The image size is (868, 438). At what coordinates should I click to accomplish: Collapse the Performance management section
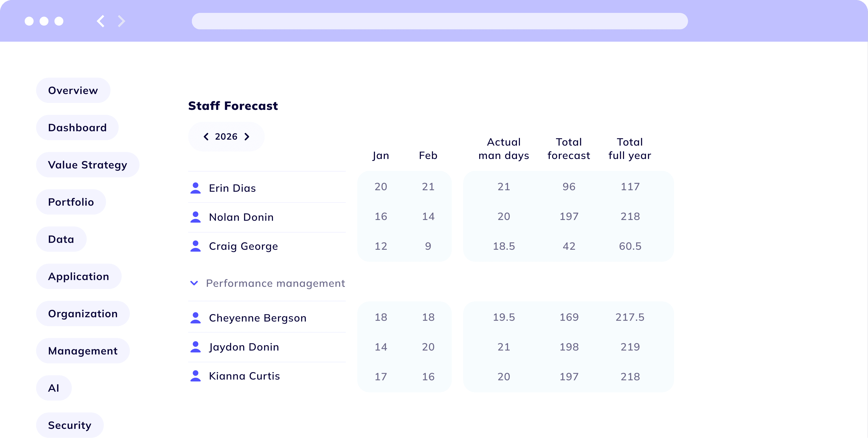[194, 283]
